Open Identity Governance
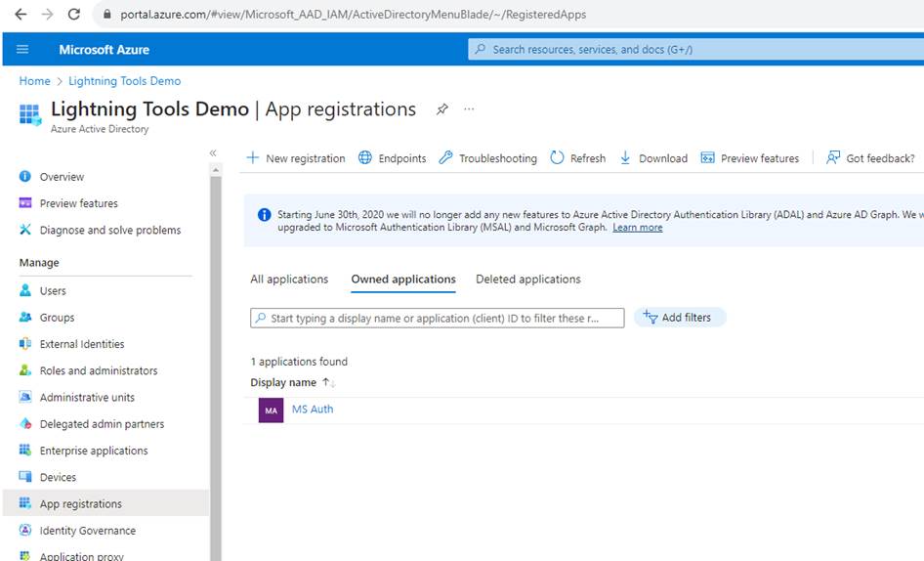This screenshot has width=924, height=561. 87,531
